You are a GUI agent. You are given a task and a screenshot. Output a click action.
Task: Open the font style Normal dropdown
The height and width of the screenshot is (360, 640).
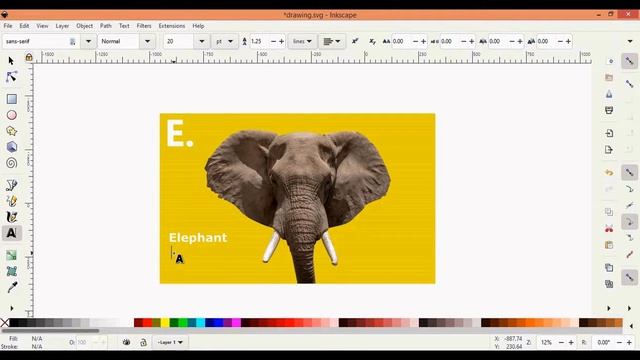click(147, 41)
